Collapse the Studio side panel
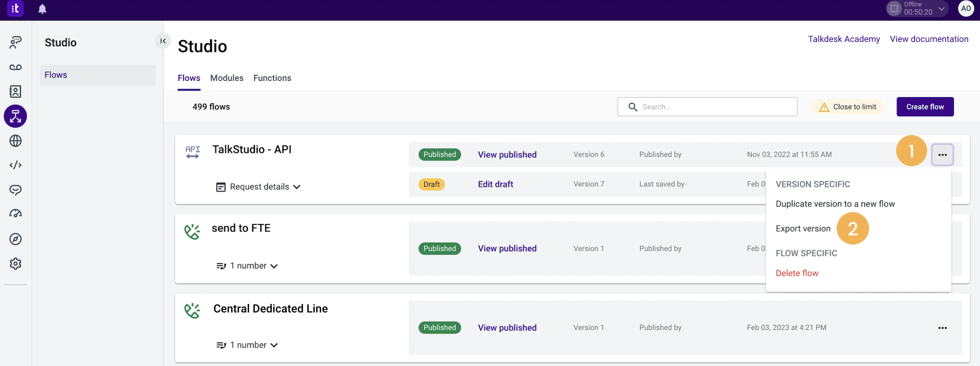 [163, 41]
